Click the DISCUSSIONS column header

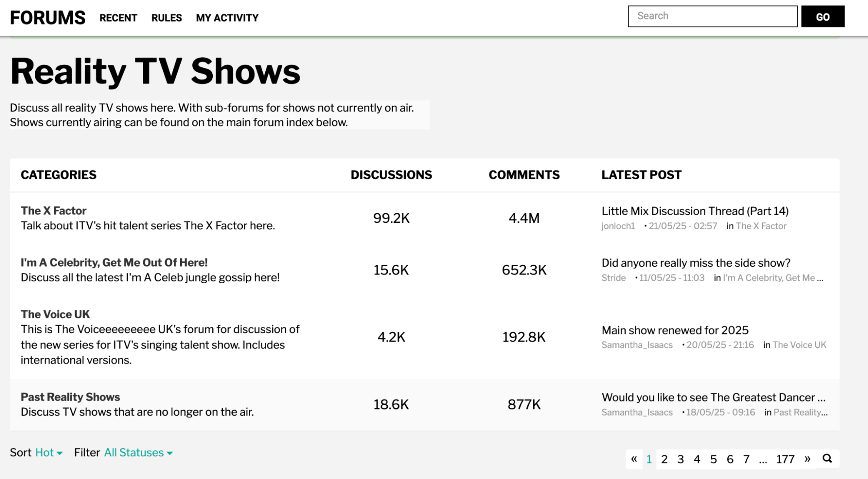point(391,175)
